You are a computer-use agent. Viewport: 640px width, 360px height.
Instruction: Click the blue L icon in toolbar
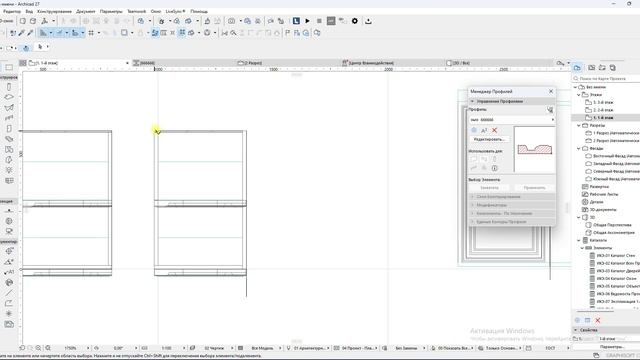point(296,21)
